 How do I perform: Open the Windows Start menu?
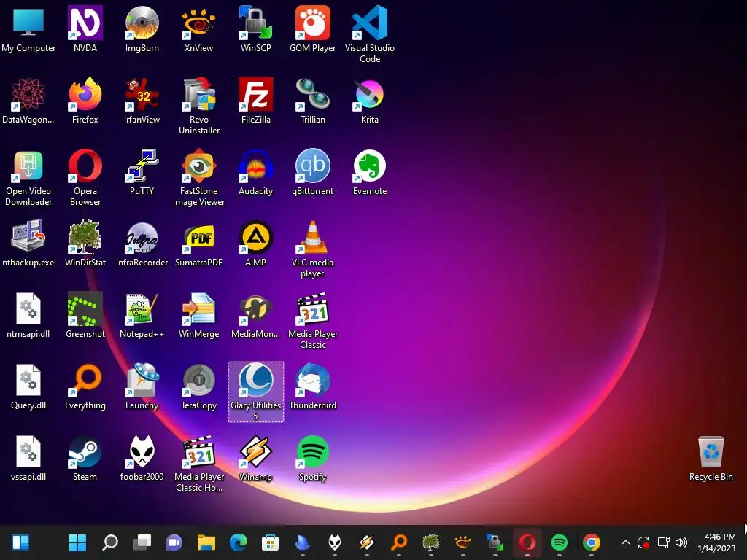coord(77,542)
